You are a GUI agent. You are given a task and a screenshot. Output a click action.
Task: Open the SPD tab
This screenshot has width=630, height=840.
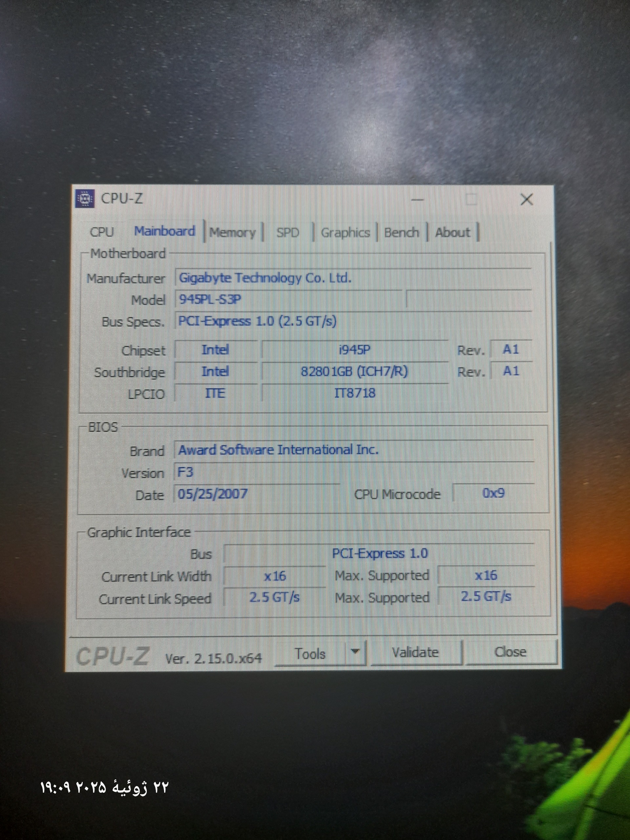pos(288,232)
